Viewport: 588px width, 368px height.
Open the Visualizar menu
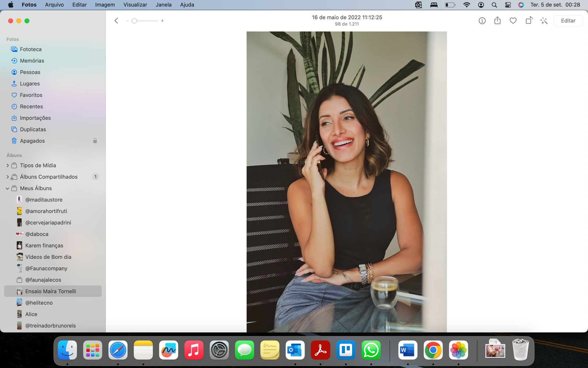click(135, 5)
